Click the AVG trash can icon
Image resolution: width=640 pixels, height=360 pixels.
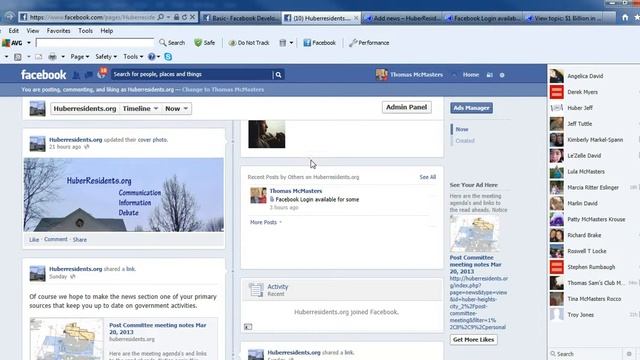(282, 42)
